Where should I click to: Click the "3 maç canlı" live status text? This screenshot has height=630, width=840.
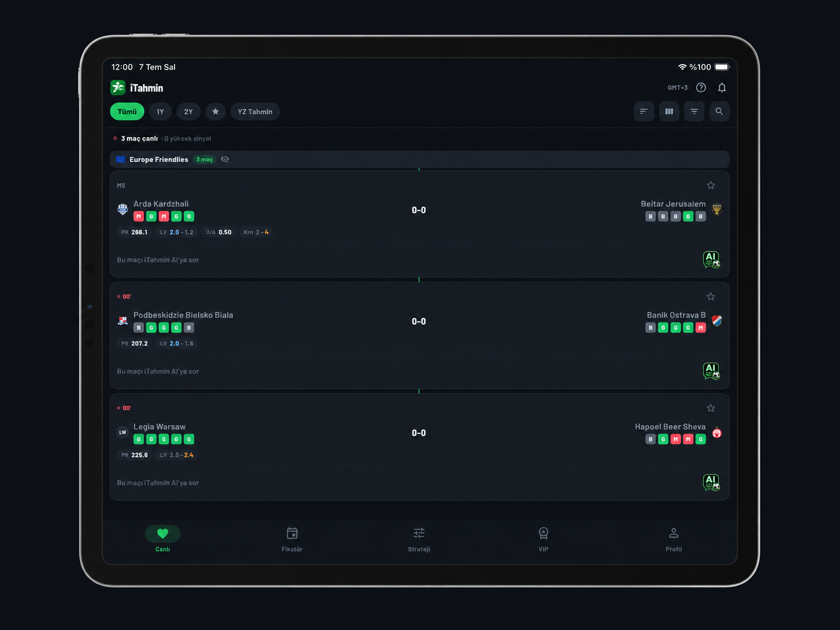click(x=139, y=139)
